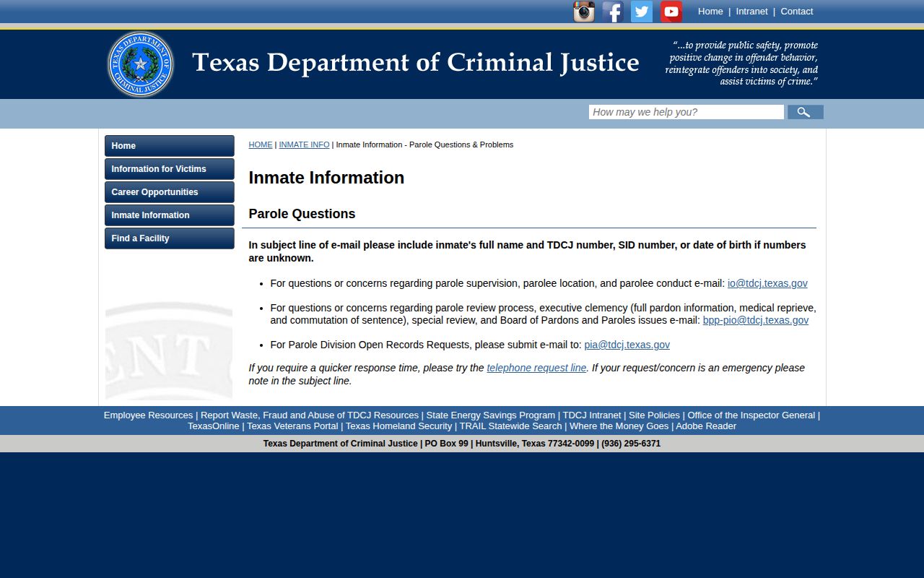The image size is (924, 578).
Task: Open TDCJ Intranet footer link
Action: tap(592, 415)
